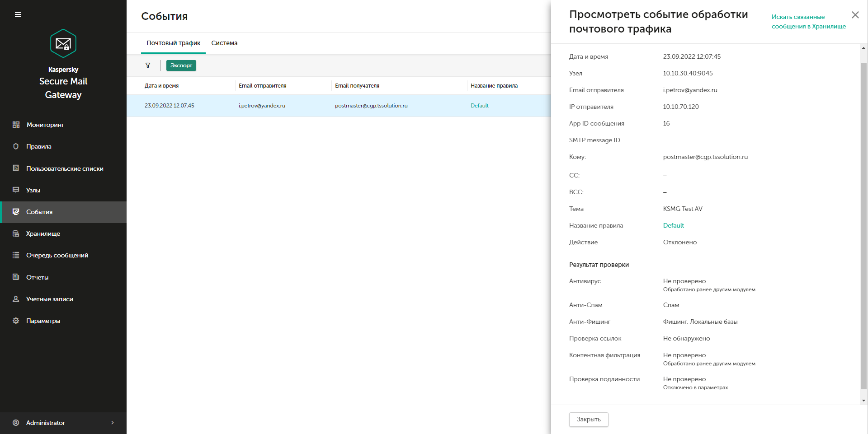Click the Дата и время column header
868x434 pixels.
[161, 86]
